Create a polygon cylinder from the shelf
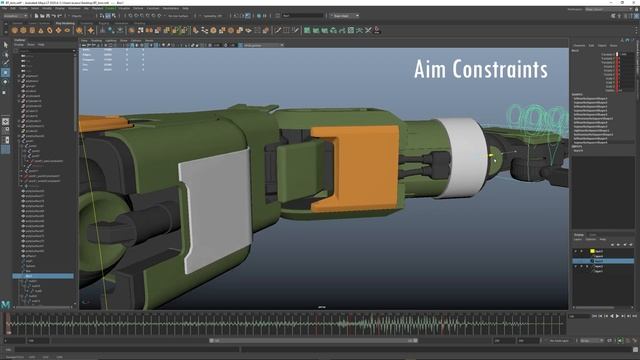640x360 pixels. coord(32,30)
